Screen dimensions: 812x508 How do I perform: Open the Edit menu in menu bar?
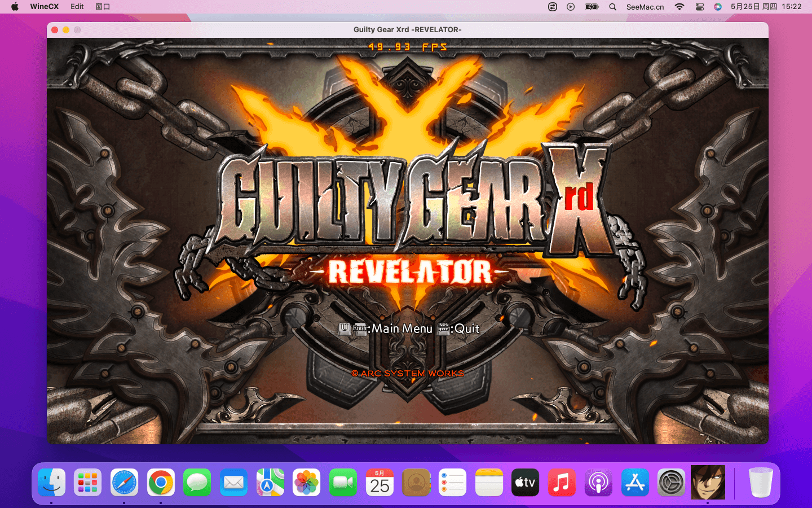click(x=77, y=7)
